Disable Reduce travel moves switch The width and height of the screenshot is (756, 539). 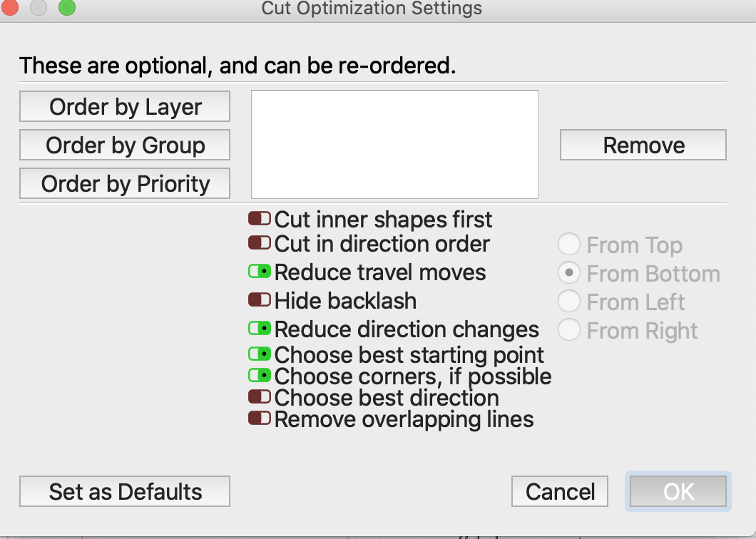point(260,272)
